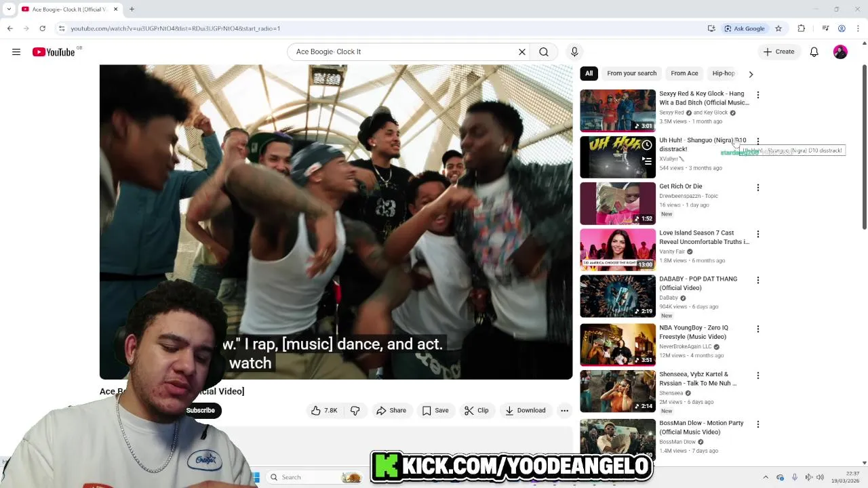868x488 pixels.
Task: Open options for Shenseea Talk To Me video
Action: (x=758, y=375)
